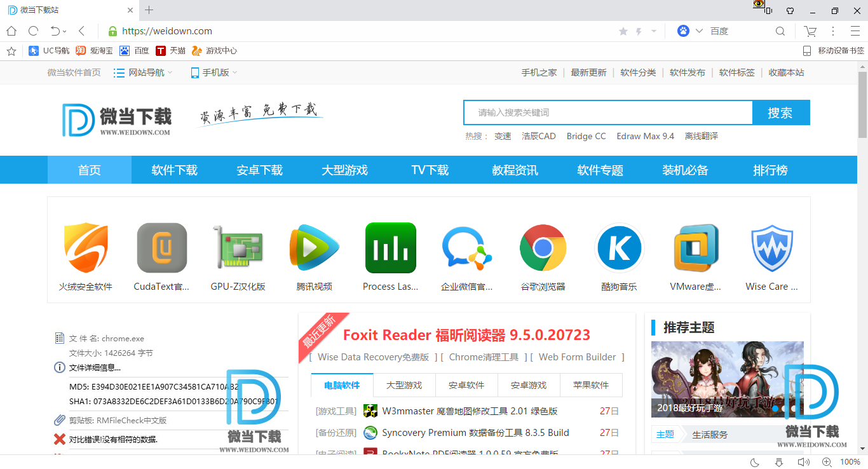This screenshot has height=469, width=868.
Task: Click the bookmarks bar star icon
Action: click(x=11, y=51)
